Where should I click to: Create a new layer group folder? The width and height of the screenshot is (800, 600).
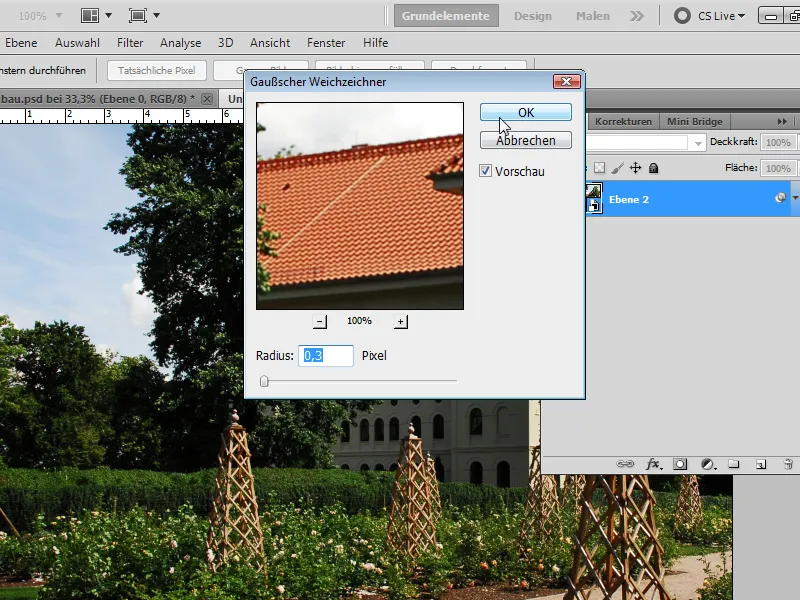click(734, 464)
